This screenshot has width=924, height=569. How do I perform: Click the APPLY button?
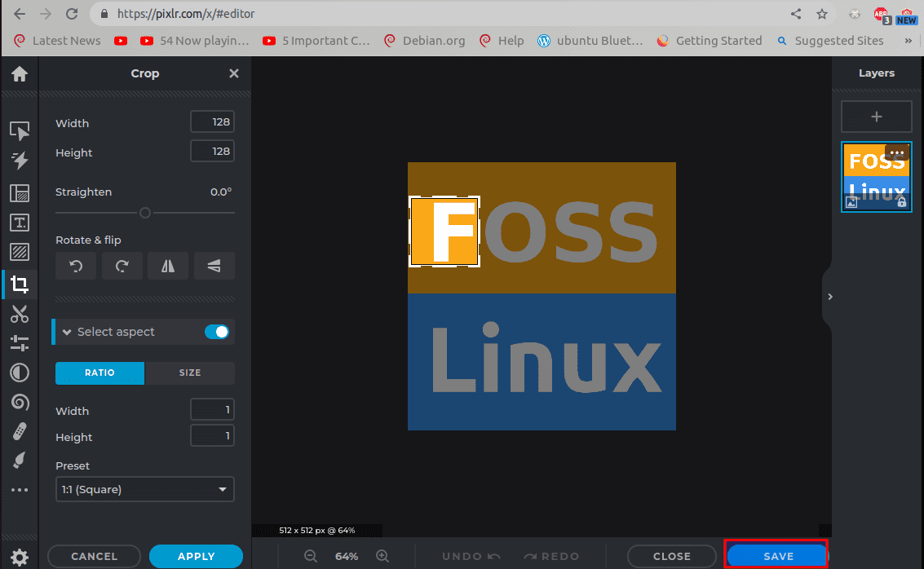coord(197,556)
